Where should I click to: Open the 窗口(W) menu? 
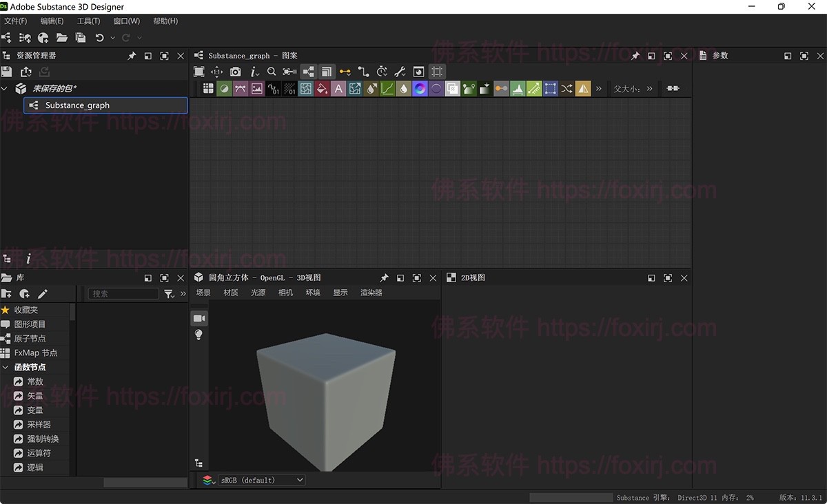[125, 21]
